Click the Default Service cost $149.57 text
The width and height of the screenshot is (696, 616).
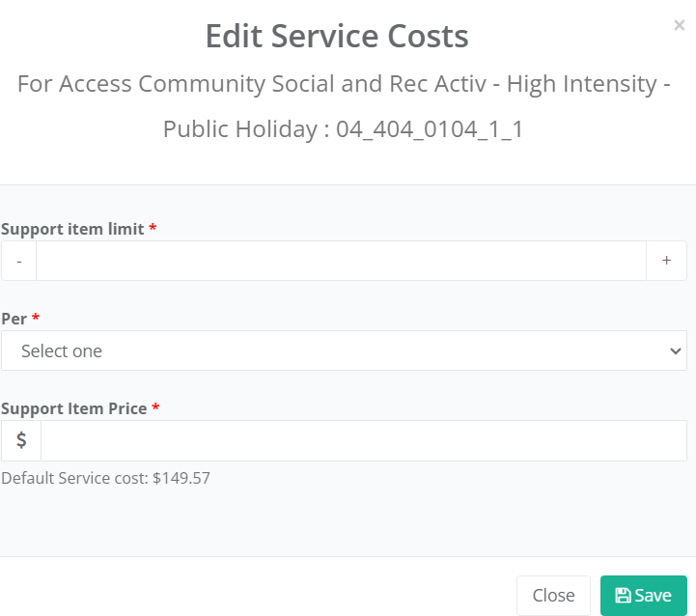coord(105,478)
